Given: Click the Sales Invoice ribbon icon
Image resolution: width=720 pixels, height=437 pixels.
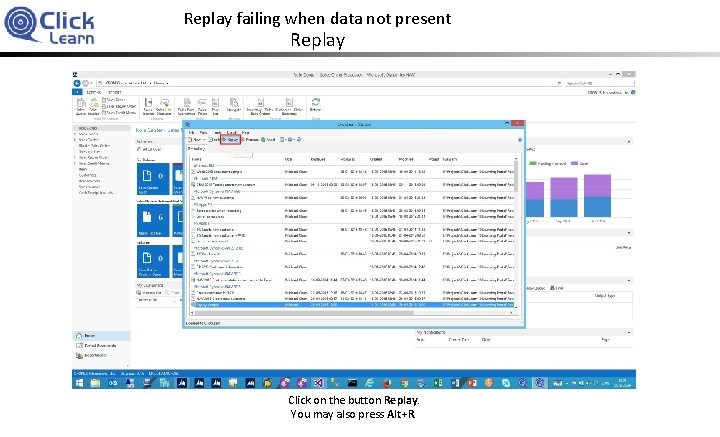Looking at the screenshot, I should point(94,106).
